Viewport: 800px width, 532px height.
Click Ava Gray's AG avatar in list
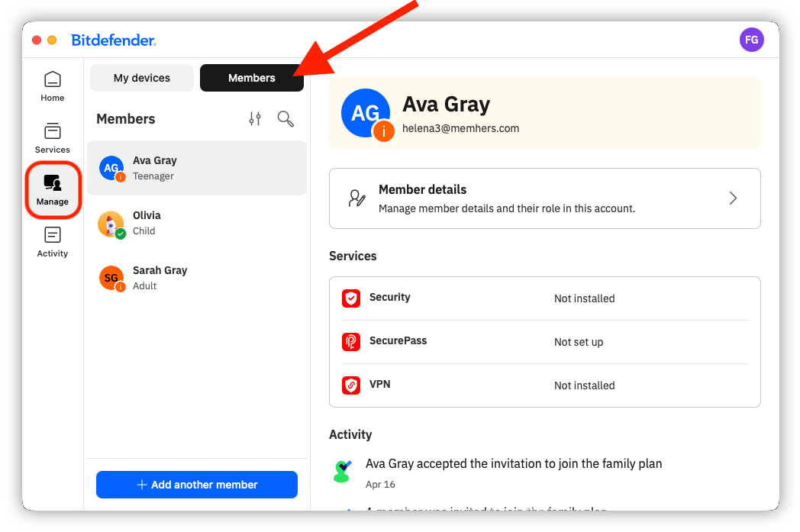pos(111,169)
